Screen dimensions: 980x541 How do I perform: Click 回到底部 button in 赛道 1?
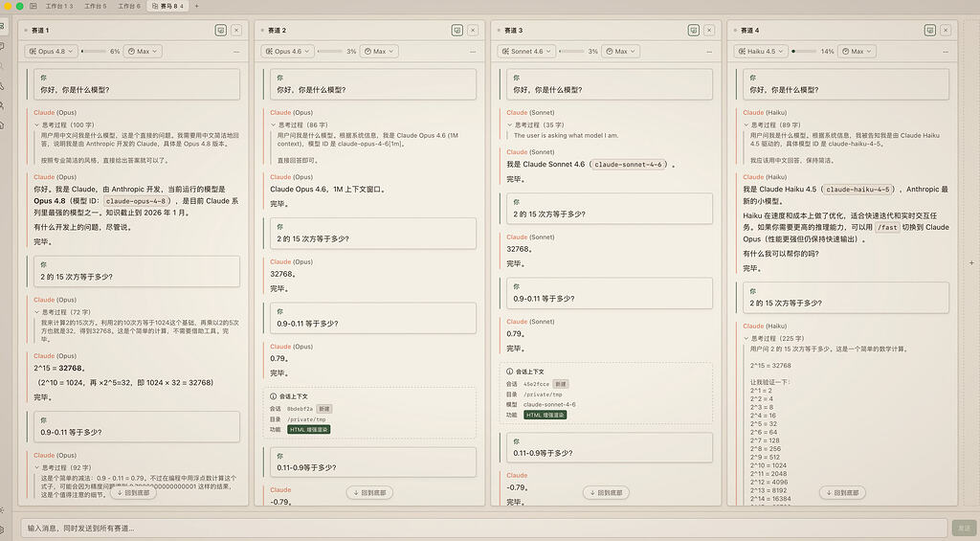(x=133, y=493)
